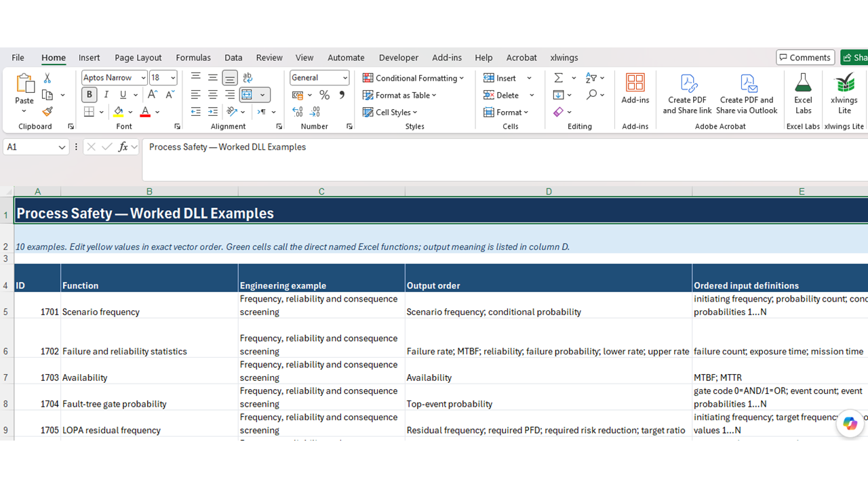
Task: Create PDF and Share via Outlook
Action: (747, 94)
